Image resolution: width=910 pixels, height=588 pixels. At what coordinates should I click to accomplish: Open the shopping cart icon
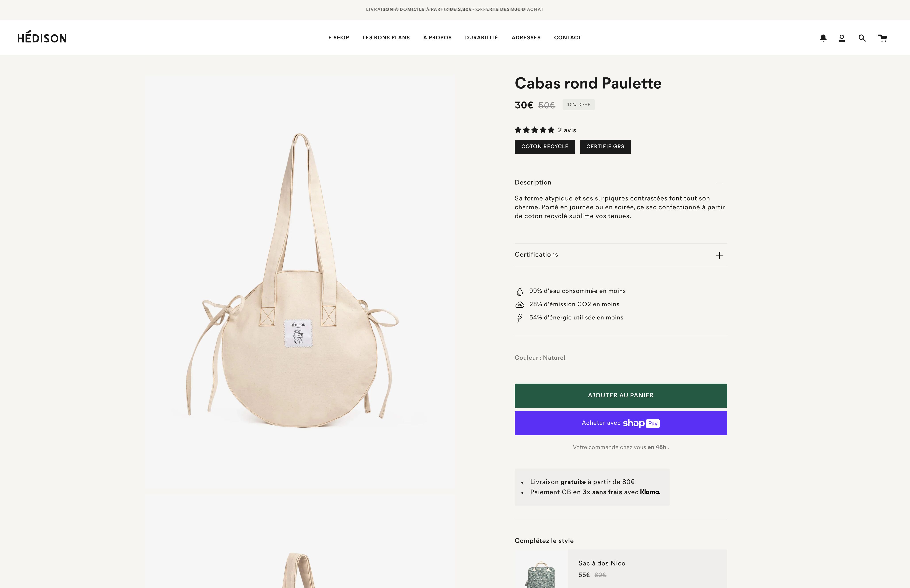[882, 38]
